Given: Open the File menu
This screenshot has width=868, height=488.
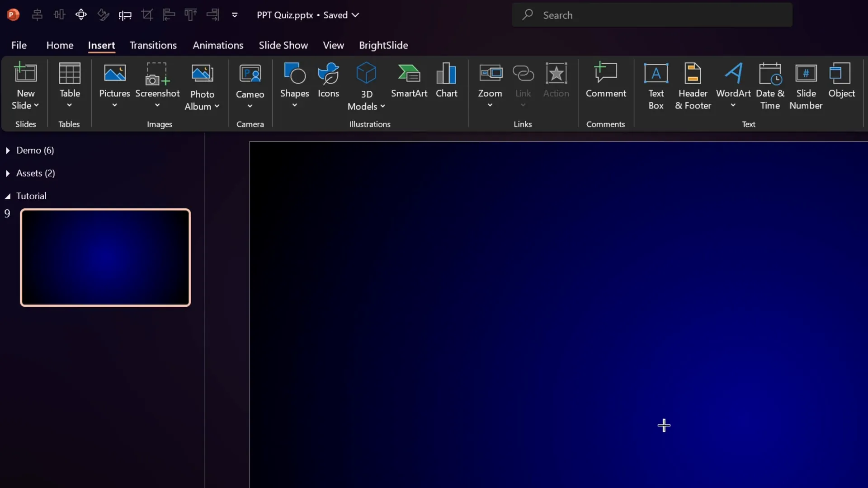Looking at the screenshot, I should pos(19,45).
